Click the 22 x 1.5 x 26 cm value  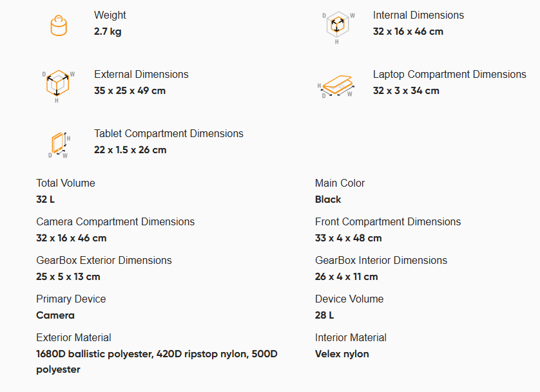[130, 149]
